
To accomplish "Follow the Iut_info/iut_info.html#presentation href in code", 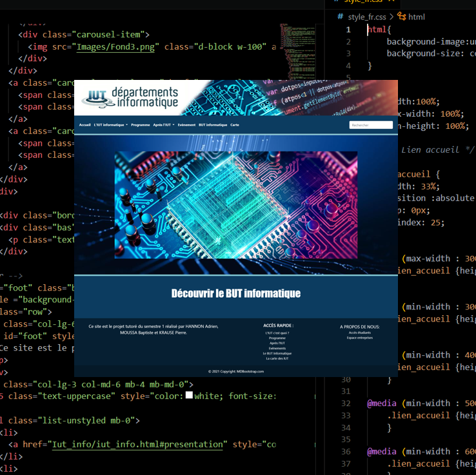I will (x=137, y=444).
